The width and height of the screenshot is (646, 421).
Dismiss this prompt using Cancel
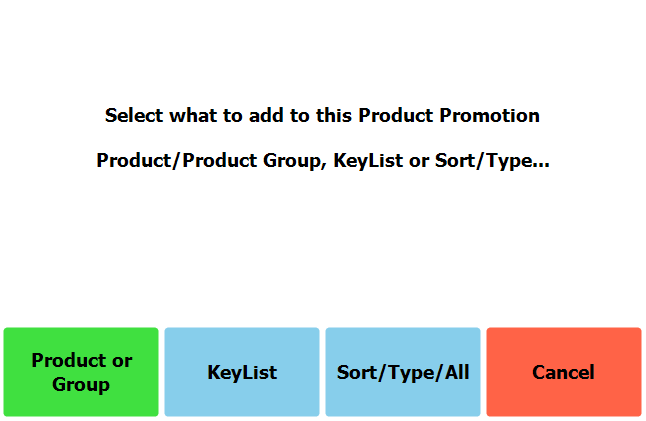coord(563,372)
